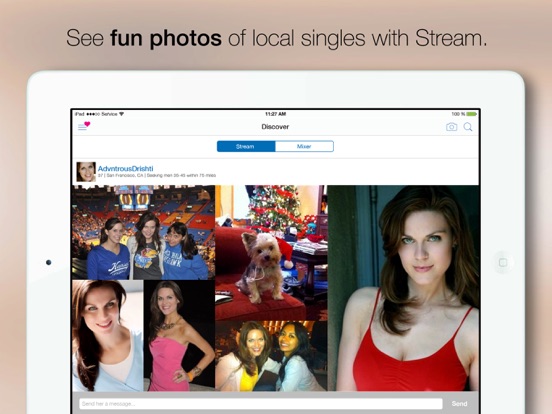This screenshot has height=414, width=552.
Task: Open the large red top portrait photo
Action: [x=403, y=288]
